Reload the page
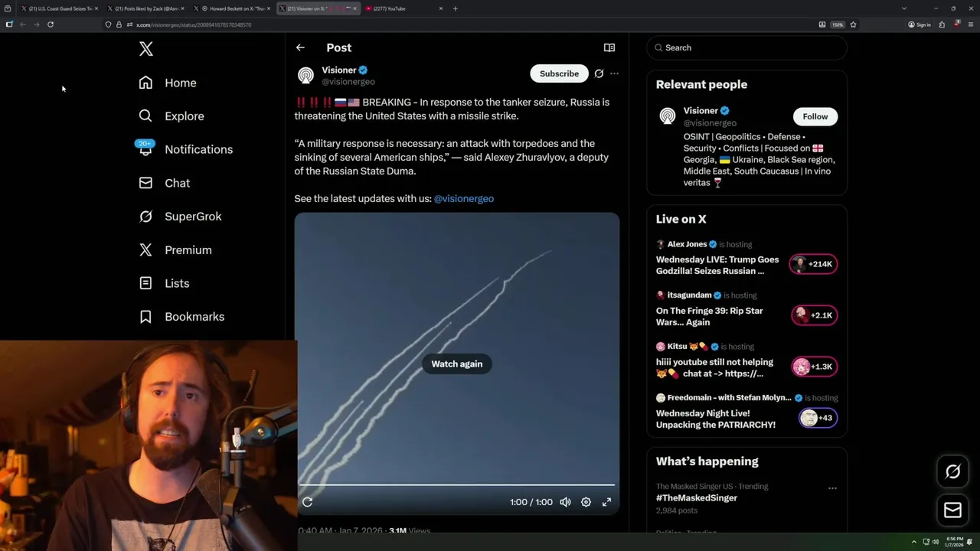The width and height of the screenshot is (980, 551). (x=51, y=24)
